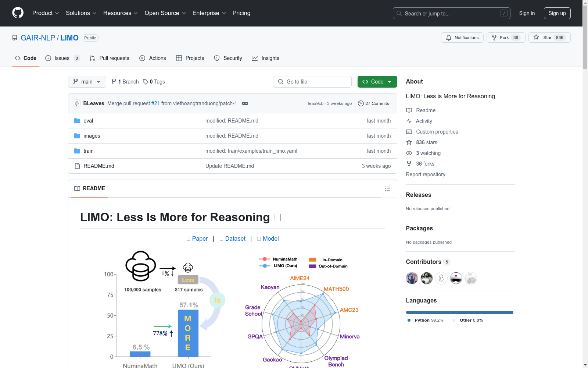
Task: Open the Releases heading link
Action: pos(419,195)
